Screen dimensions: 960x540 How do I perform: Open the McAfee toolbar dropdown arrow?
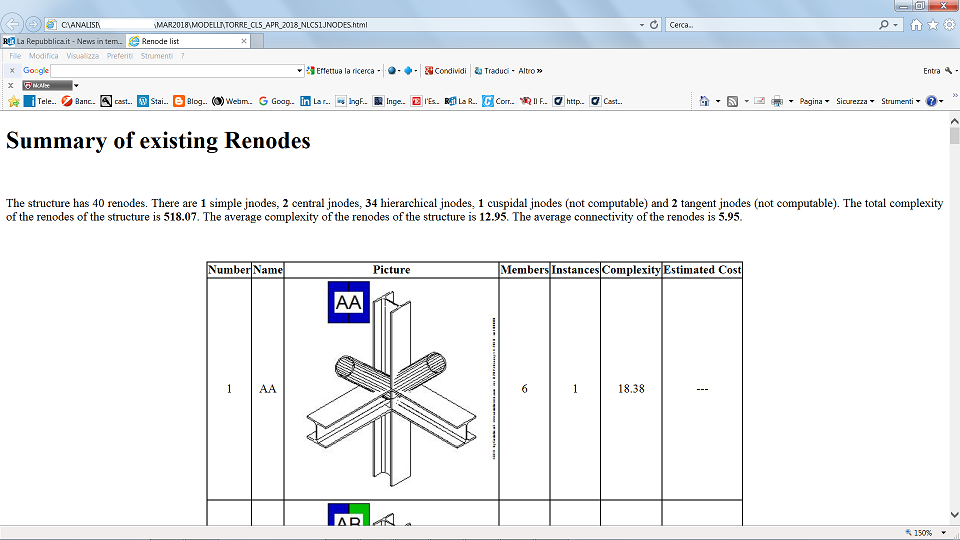click(x=76, y=86)
